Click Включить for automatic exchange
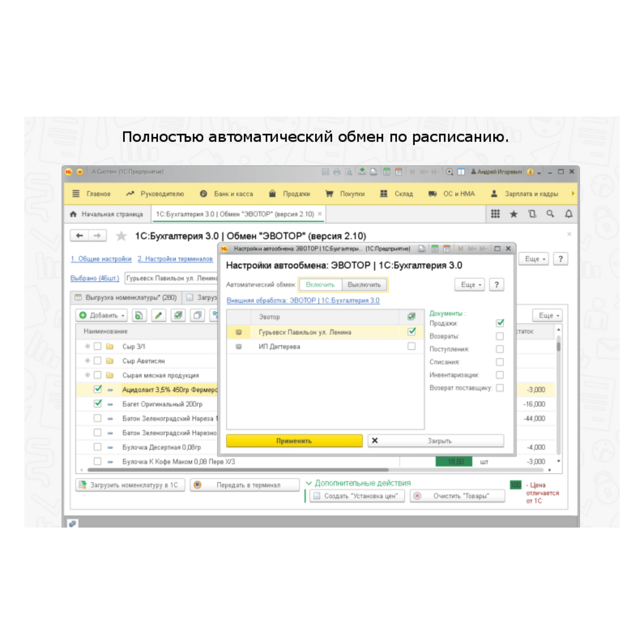 click(320, 285)
